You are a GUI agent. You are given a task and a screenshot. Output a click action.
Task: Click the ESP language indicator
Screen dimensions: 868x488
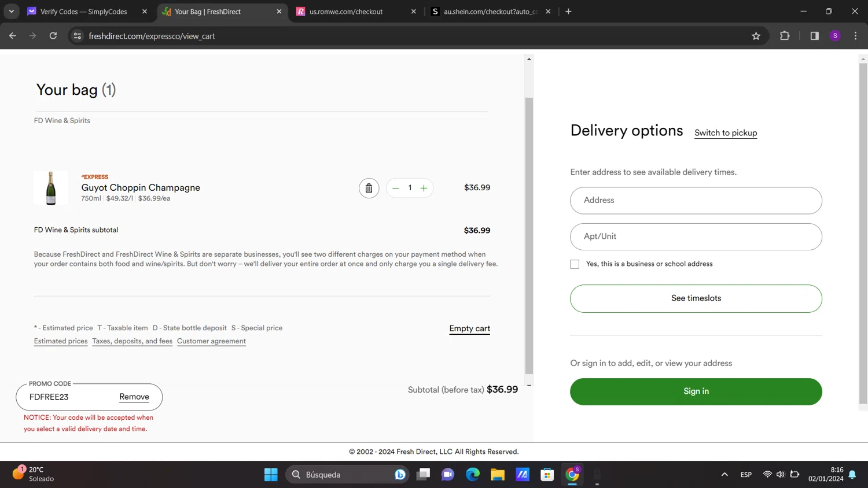(x=746, y=475)
